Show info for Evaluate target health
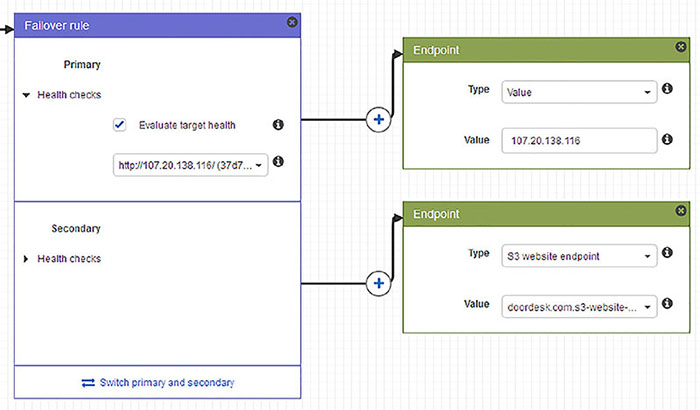Viewport: 700px width, 410px height. click(278, 125)
